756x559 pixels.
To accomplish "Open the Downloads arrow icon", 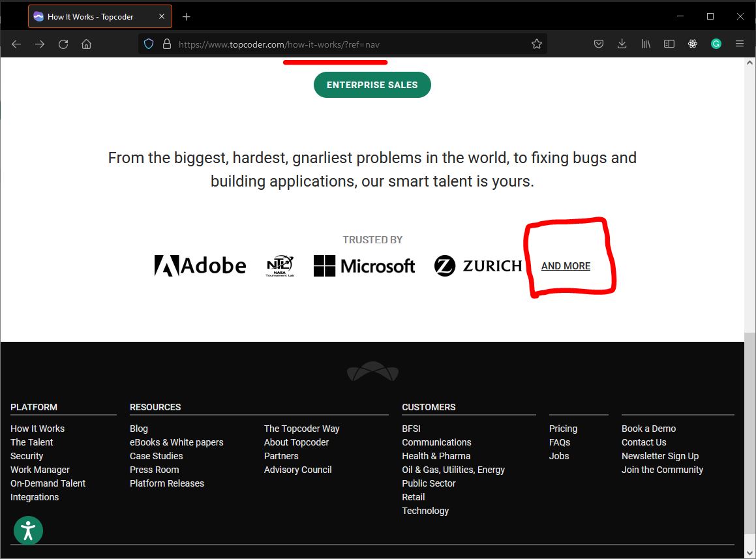I will click(622, 44).
